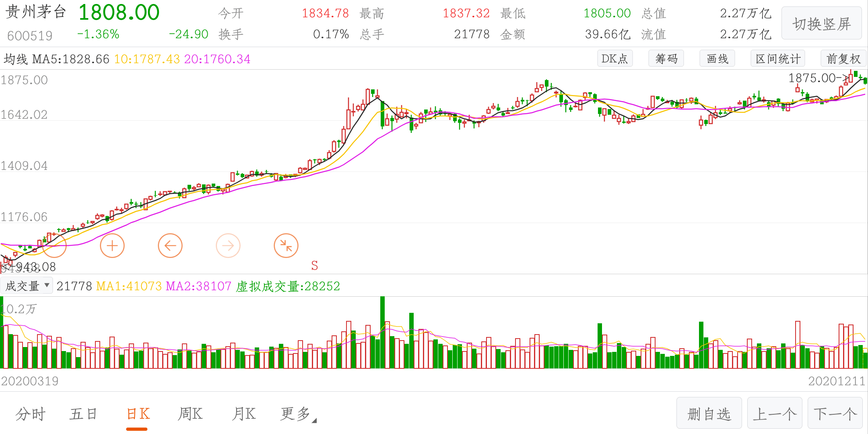Zoom in with the plus circle icon

pyautogui.click(x=112, y=246)
